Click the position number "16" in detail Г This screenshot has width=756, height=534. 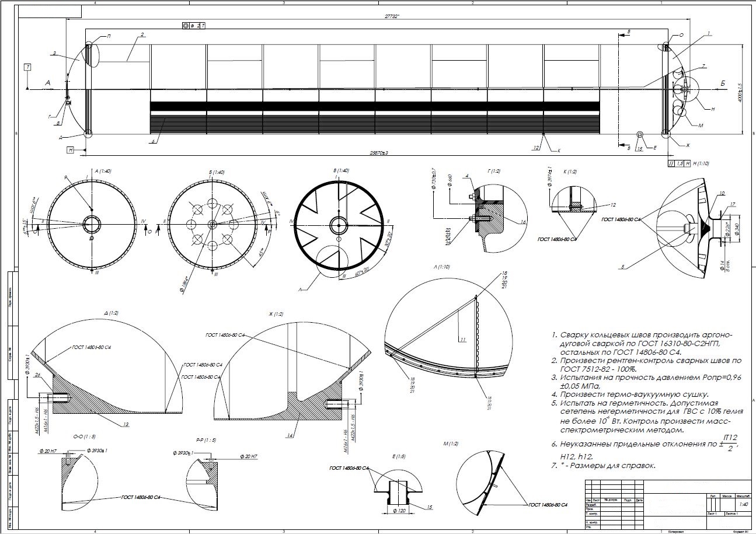[x=523, y=222]
